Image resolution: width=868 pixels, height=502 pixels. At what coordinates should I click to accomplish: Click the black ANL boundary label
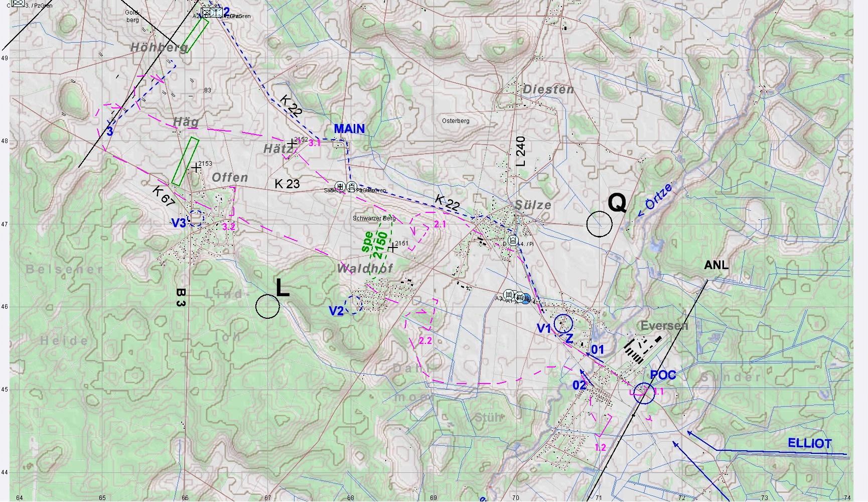(x=716, y=265)
